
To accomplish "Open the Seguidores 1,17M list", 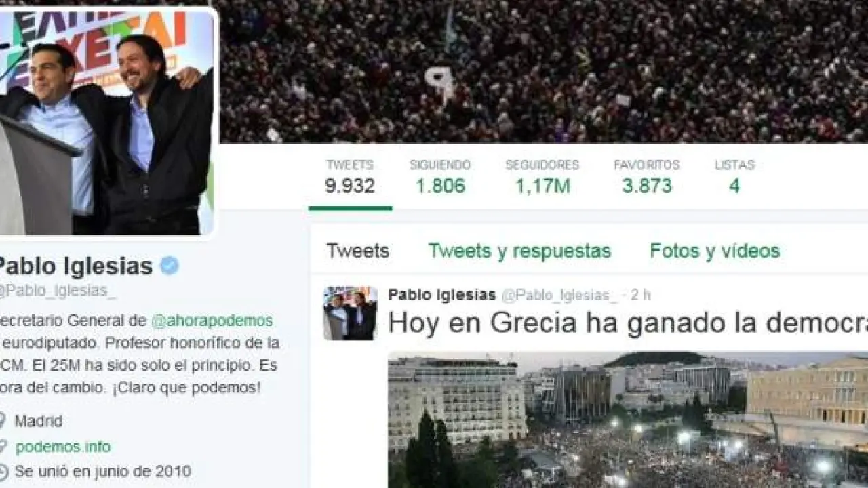I will (x=542, y=177).
